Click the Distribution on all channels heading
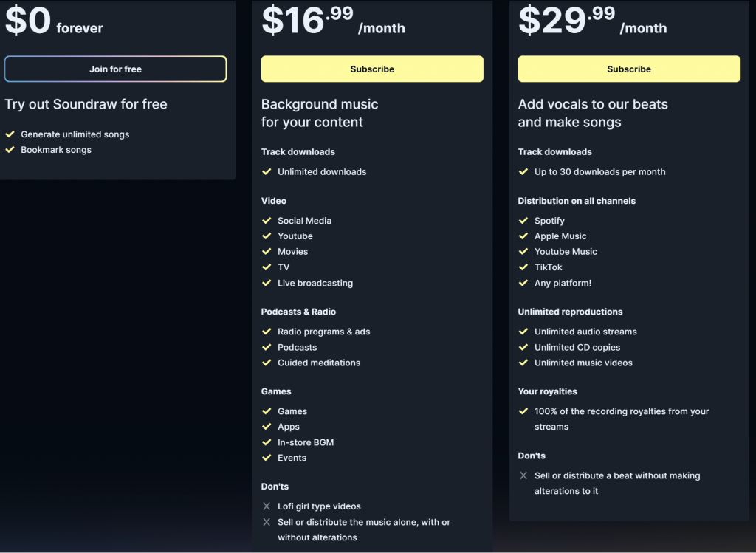 pos(576,201)
